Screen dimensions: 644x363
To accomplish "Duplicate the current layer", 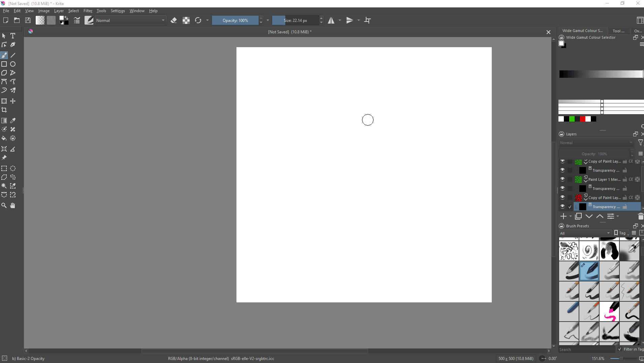I will 578,217.
